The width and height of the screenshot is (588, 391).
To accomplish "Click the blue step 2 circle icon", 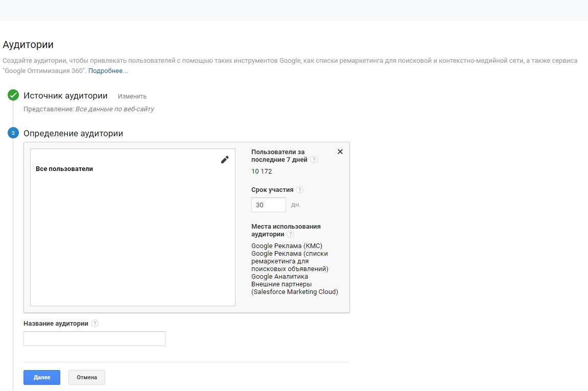I will (13, 133).
